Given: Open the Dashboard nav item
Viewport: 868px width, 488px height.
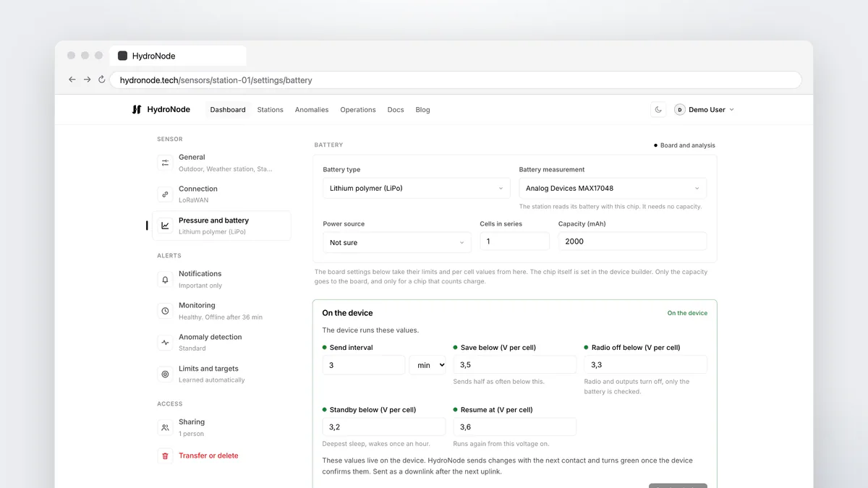Looking at the screenshot, I should 228,110.
